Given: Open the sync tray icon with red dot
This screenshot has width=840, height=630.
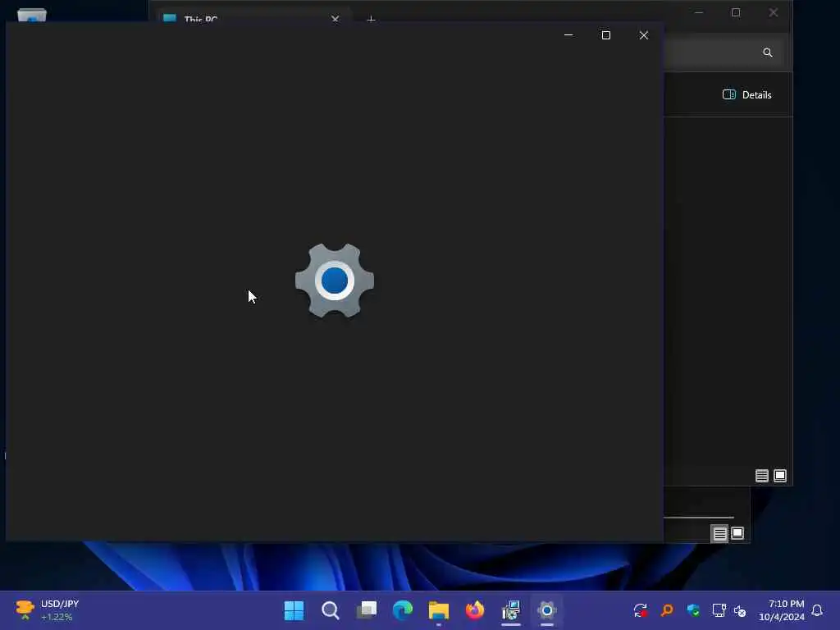Looking at the screenshot, I should (640, 610).
